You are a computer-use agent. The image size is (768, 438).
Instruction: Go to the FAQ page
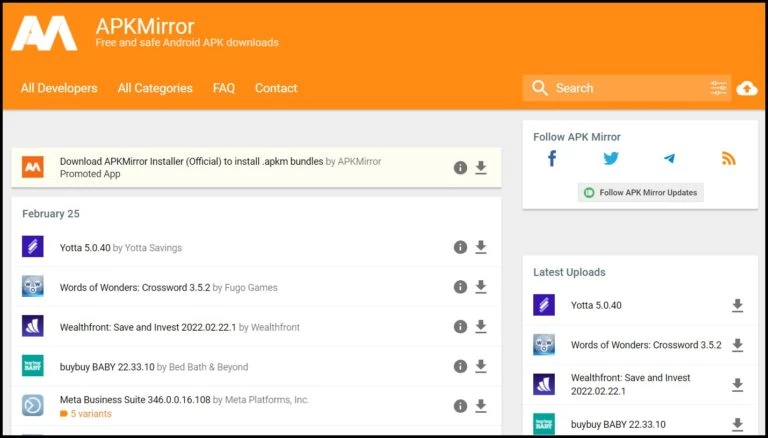tap(223, 88)
